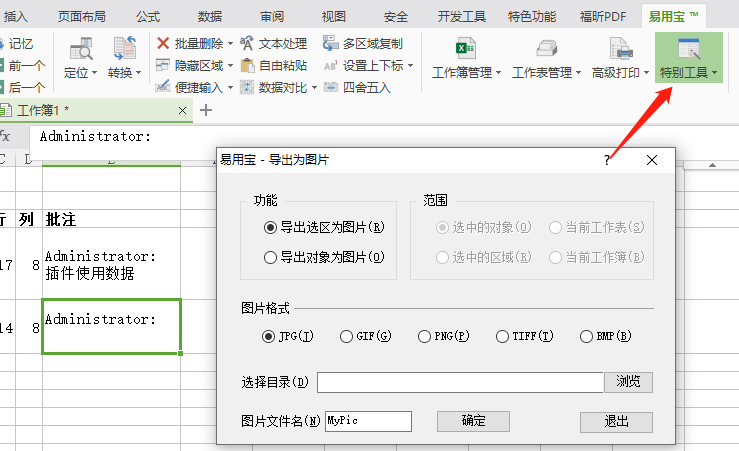Open the 文本处理 text tool icon

click(247, 43)
